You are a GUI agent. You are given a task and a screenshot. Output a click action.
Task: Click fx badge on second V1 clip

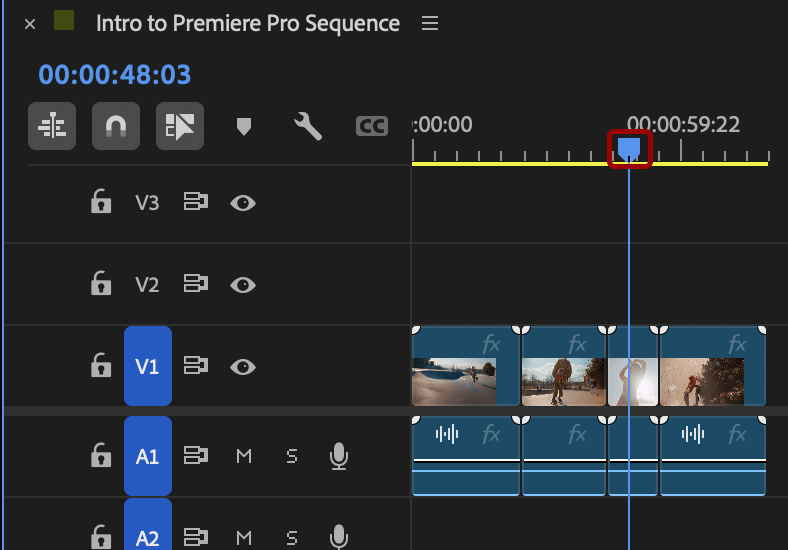[x=577, y=345]
